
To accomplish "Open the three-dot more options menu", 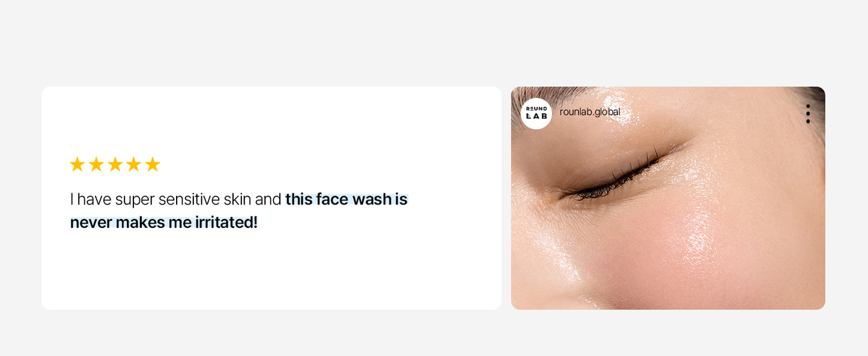I will 808,114.
